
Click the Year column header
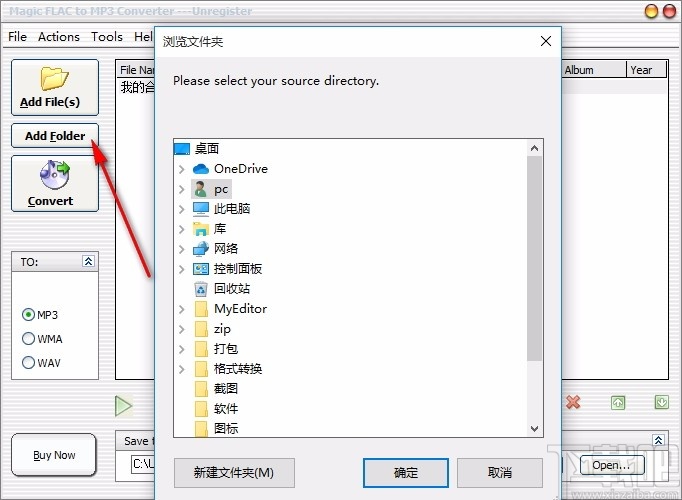click(646, 70)
